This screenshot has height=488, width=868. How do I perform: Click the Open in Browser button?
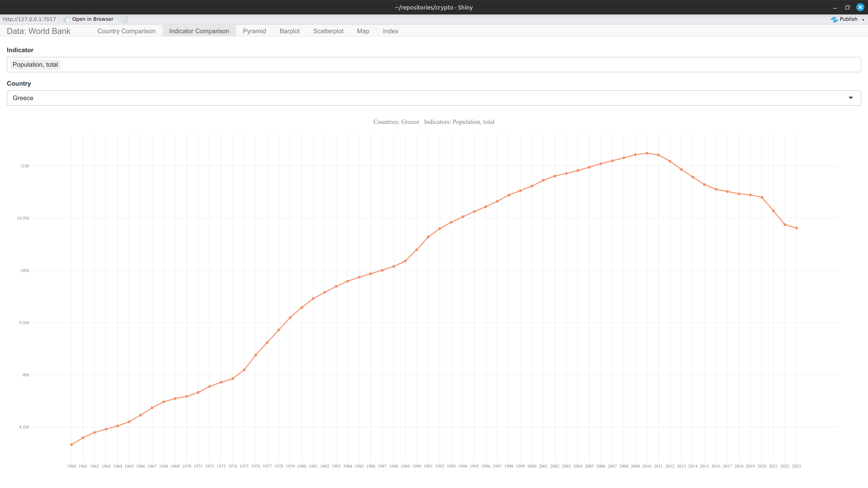[x=89, y=19]
